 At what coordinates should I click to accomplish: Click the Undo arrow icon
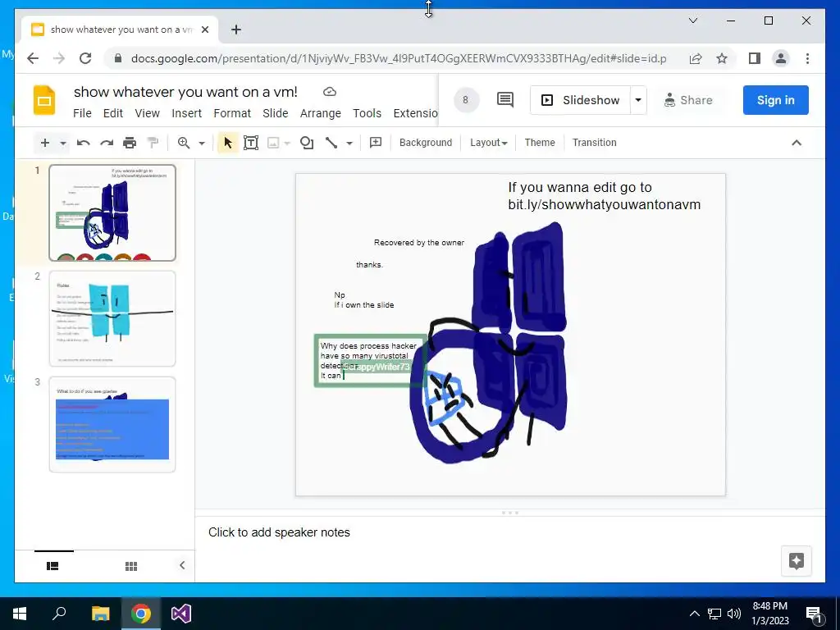(83, 143)
